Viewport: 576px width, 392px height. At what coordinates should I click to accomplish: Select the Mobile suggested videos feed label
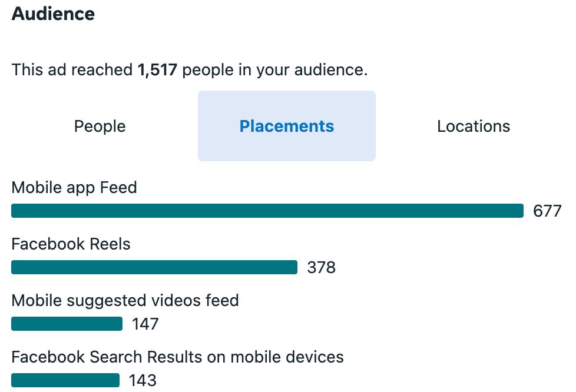click(x=125, y=301)
